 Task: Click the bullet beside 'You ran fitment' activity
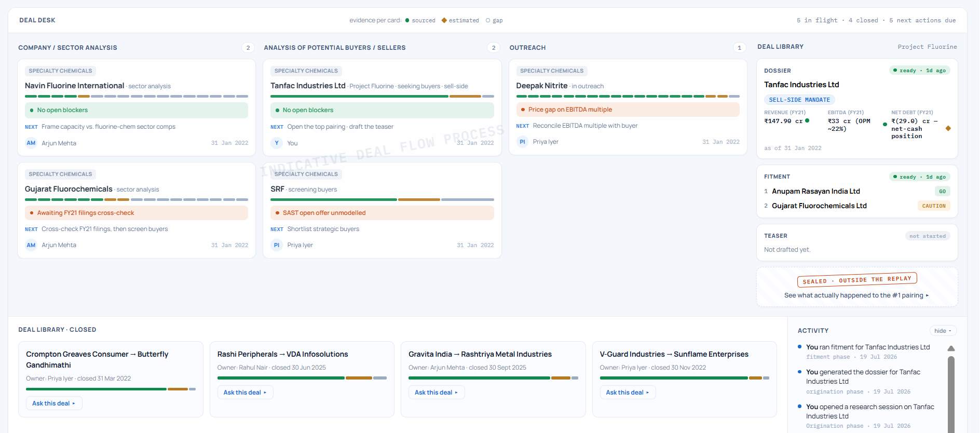800,346
